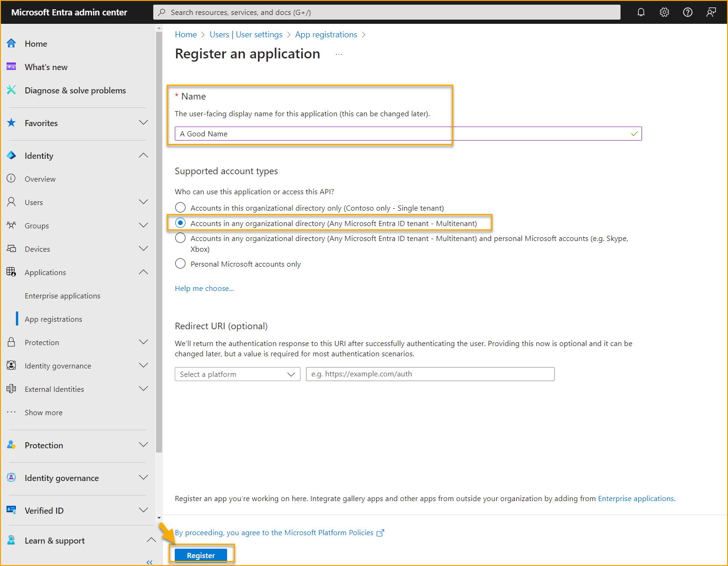The width and height of the screenshot is (728, 566).
Task: Click the sidebar vertical scrollbar
Action: pos(159,243)
